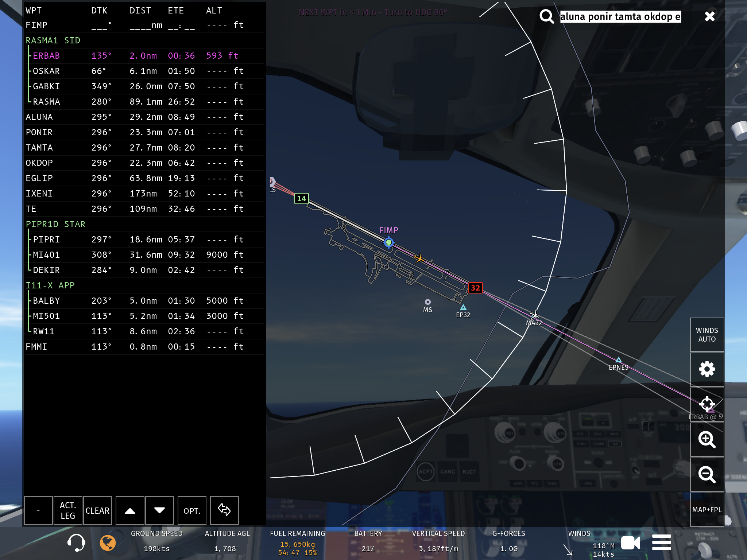Move waypoint down with arrow
Image resolution: width=747 pixels, height=560 pixels.
coord(159,510)
